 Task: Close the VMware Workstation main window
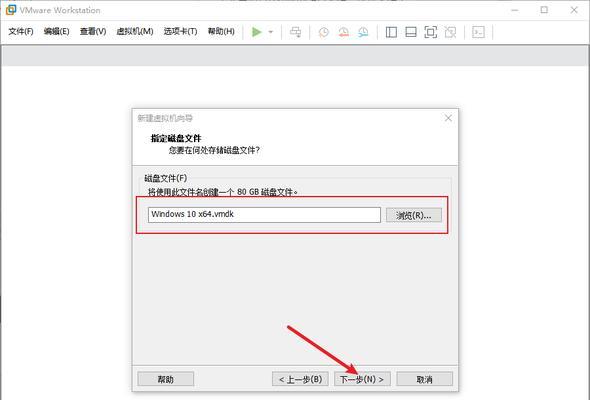click(x=574, y=10)
